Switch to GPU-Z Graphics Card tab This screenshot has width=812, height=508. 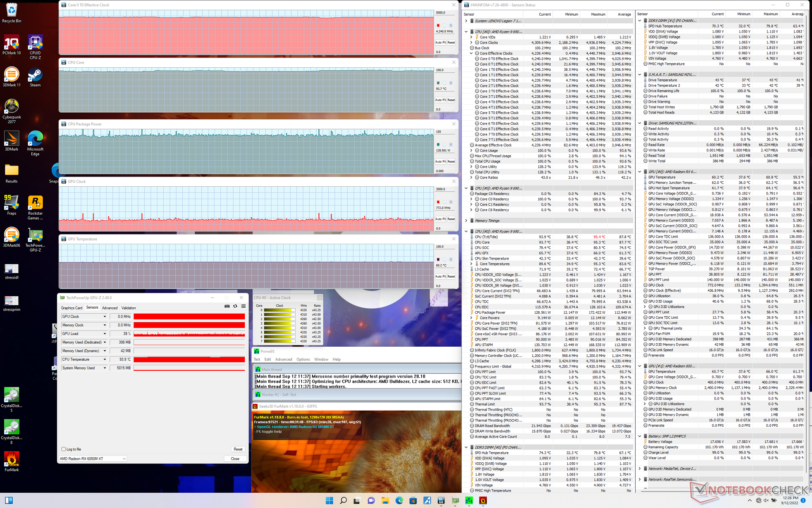[71, 308]
